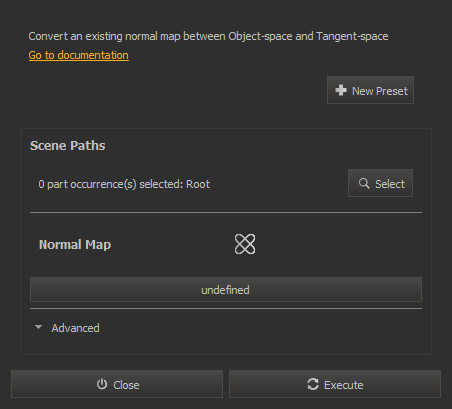Viewport: 452px width, 409px height.
Task: Click the Select scene paths button
Action: tap(380, 183)
